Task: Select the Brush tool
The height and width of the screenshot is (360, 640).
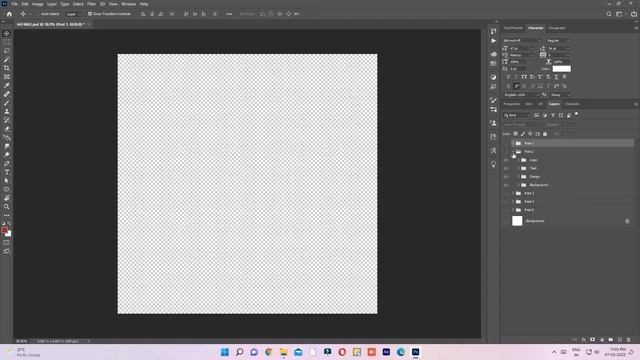Action: pyautogui.click(x=7, y=102)
